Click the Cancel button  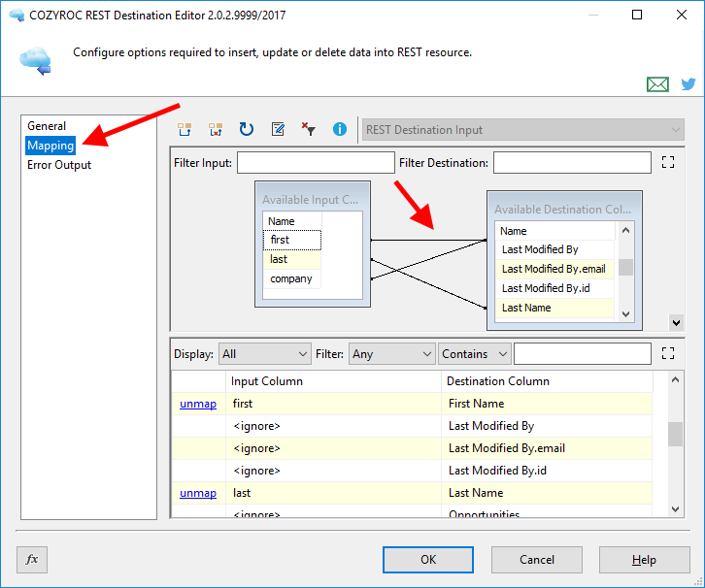536,559
